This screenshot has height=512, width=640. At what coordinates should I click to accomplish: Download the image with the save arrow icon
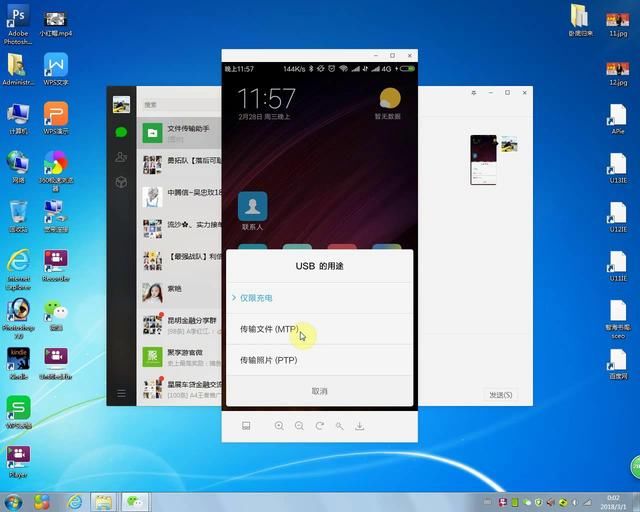pyautogui.click(x=359, y=426)
